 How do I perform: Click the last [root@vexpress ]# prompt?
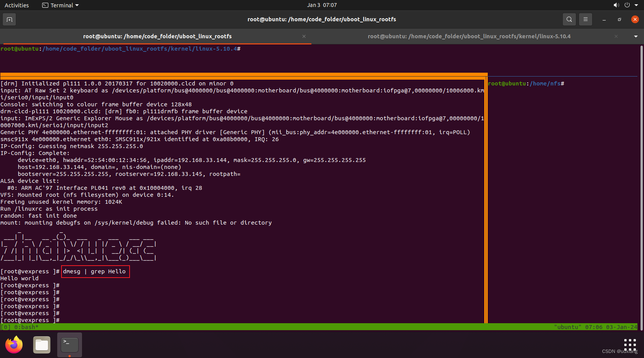coord(30,320)
